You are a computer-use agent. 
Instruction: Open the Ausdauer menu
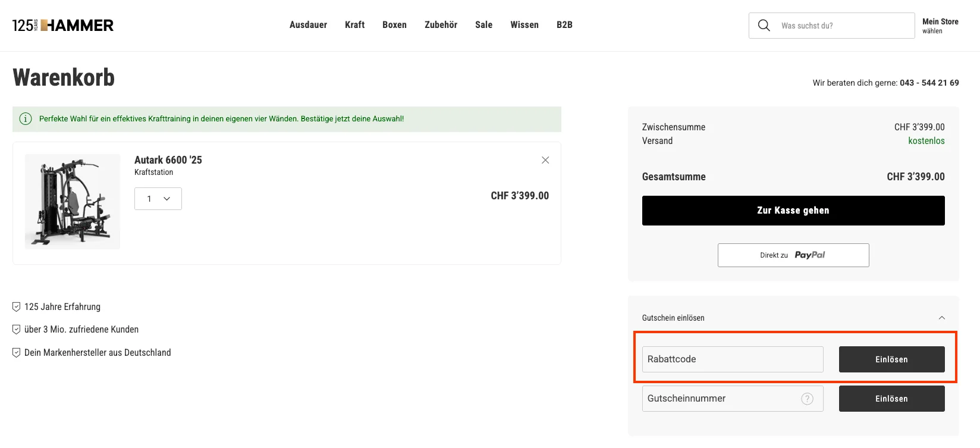[x=308, y=25]
